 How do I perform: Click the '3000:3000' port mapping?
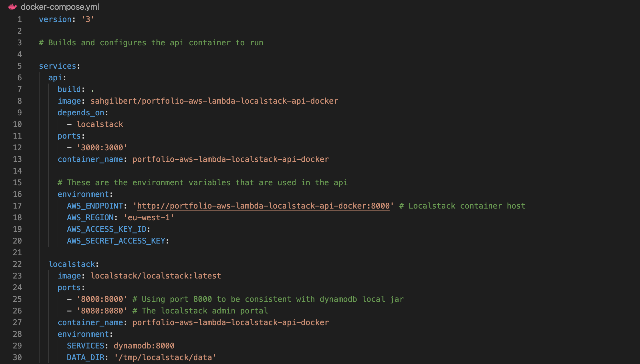[x=102, y=148]
